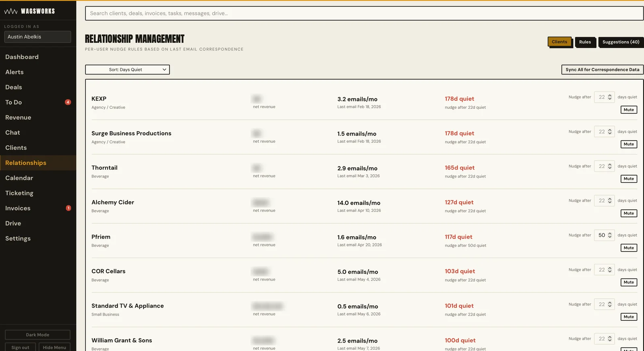Go to Dashboard in the sidebar

(x=38, y=57)
